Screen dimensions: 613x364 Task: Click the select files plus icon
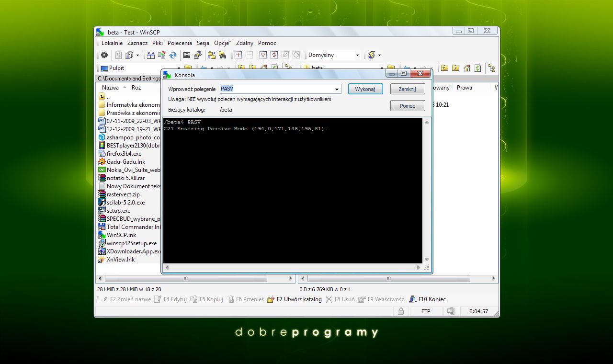pyautogui.click(x=238, y=55)
